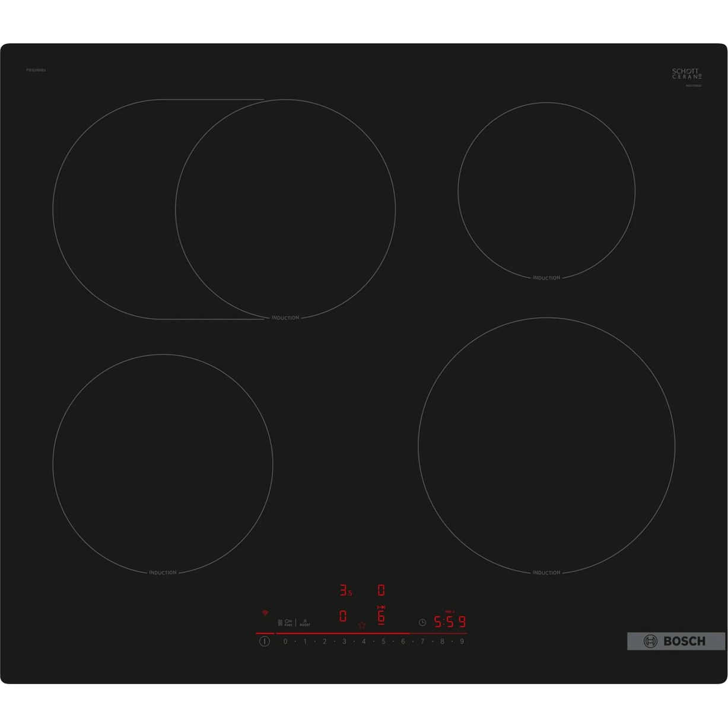The height and width of the screenshot is (728, 728).
Task: Tap the red star favorite icon
Action: pyautogui.click(x=362, y=625)
